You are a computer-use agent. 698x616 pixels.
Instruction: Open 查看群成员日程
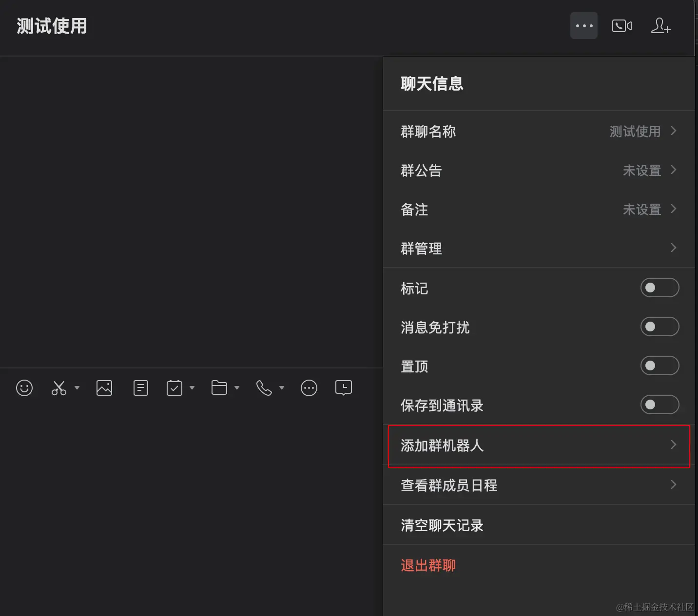[539, 485]
